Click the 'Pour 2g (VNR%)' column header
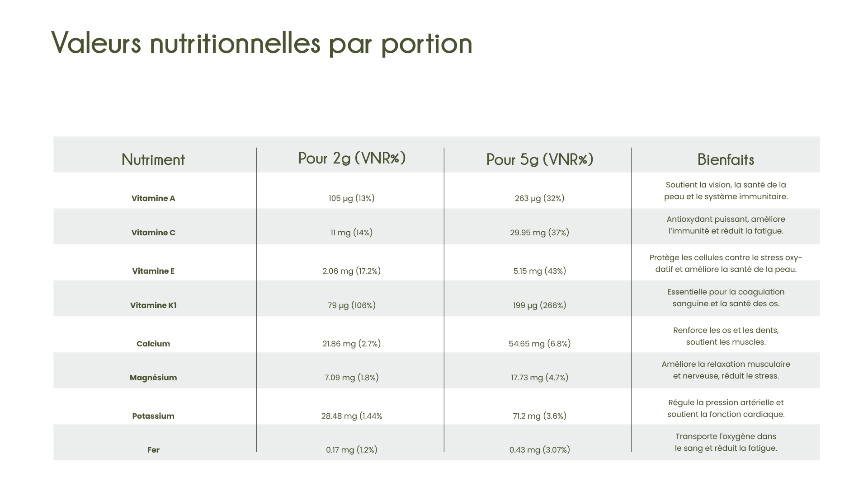The height and width of the screenshot is (500, 868). (352, 158)
